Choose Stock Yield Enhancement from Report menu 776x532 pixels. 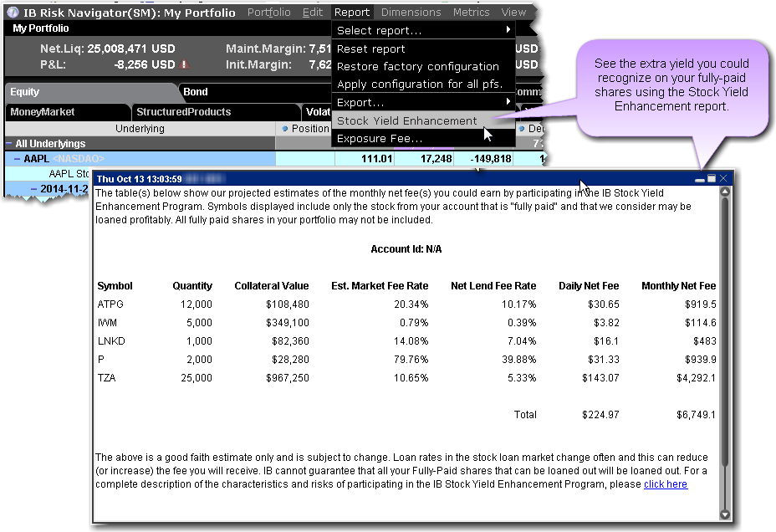(x=406, y=120)
